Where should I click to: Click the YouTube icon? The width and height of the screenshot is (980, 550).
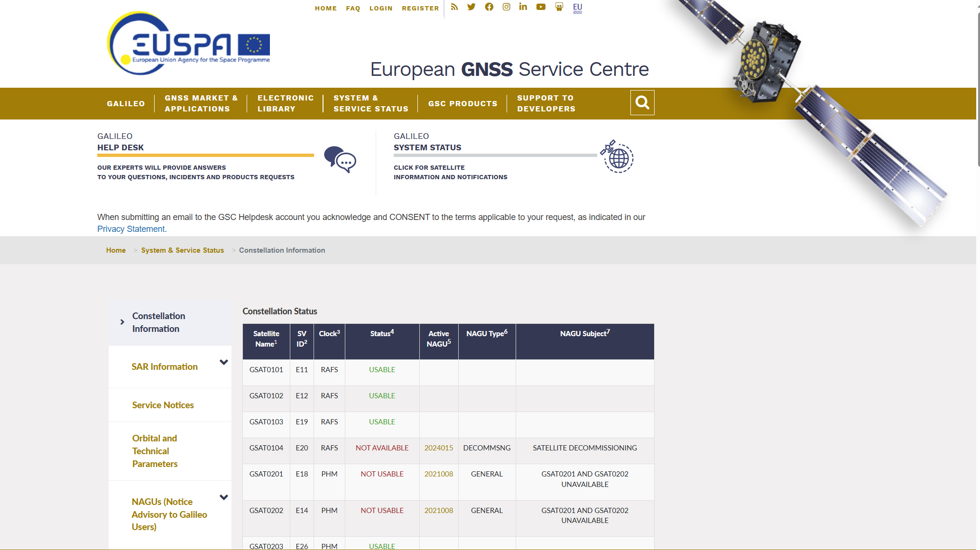541,7
